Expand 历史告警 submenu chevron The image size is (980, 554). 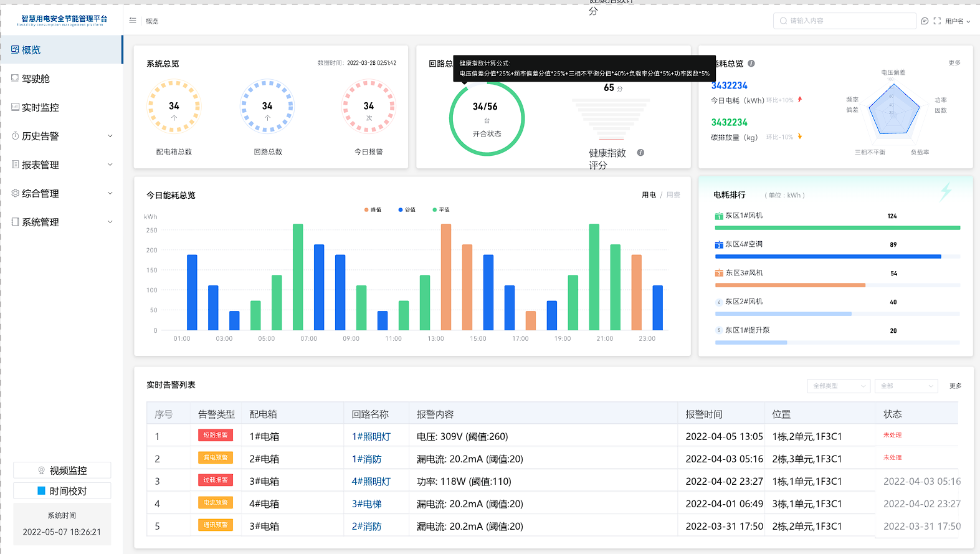[x=110, y=136]
